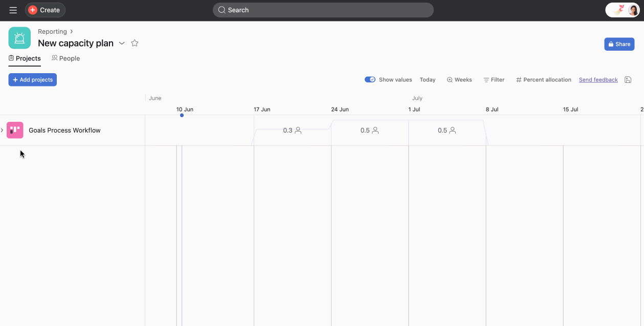Click the people icon on the People tab
Viewport: 644px width, 326px height.
pyautogui.click(x=54, y=58)
